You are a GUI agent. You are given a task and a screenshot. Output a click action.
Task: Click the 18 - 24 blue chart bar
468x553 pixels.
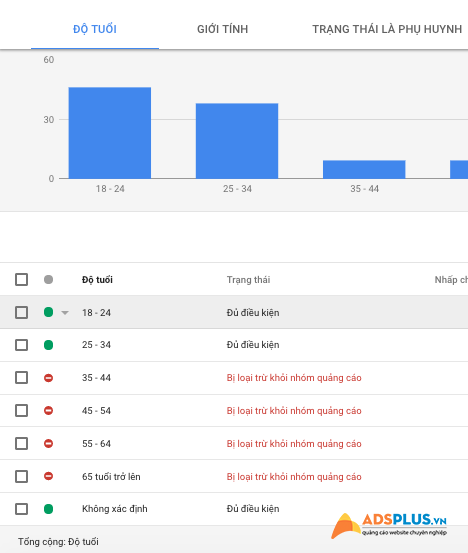coord(110,133)
